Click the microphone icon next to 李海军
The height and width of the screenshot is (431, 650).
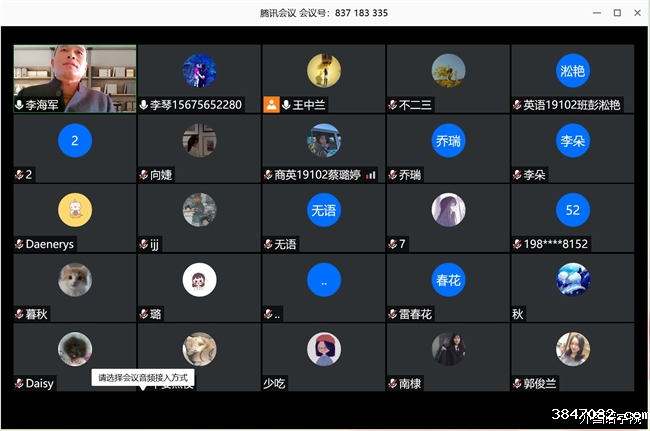[19, 105]
